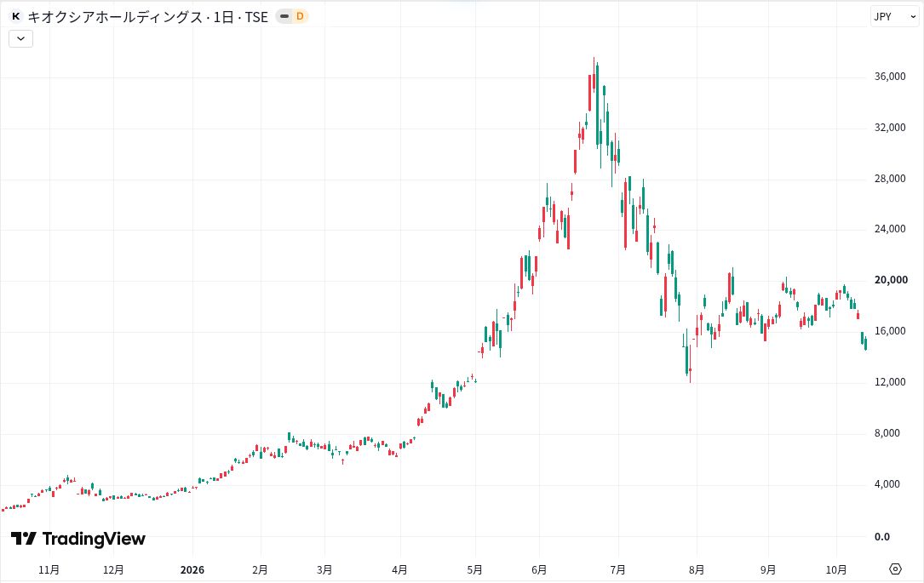Click the 4,000 price axis label

click(887, 484)
